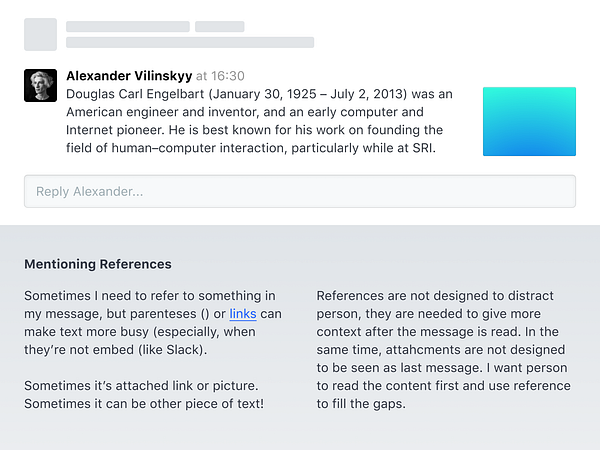
Task: Click the "at 16:30" message timestamp
Action: (220, 76)
